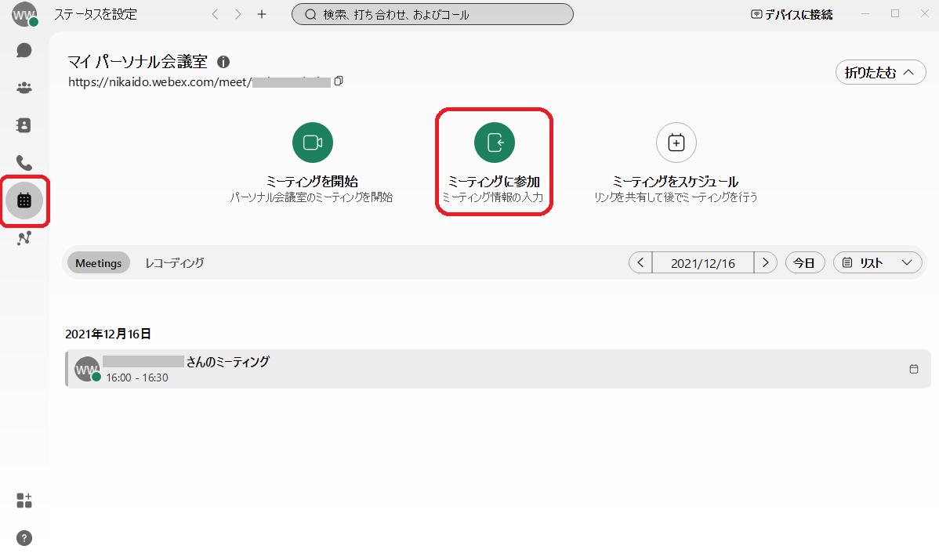Viewport: 939px width, 560px height.
Task: Click the personal room URL link
Action: [199, 82]
